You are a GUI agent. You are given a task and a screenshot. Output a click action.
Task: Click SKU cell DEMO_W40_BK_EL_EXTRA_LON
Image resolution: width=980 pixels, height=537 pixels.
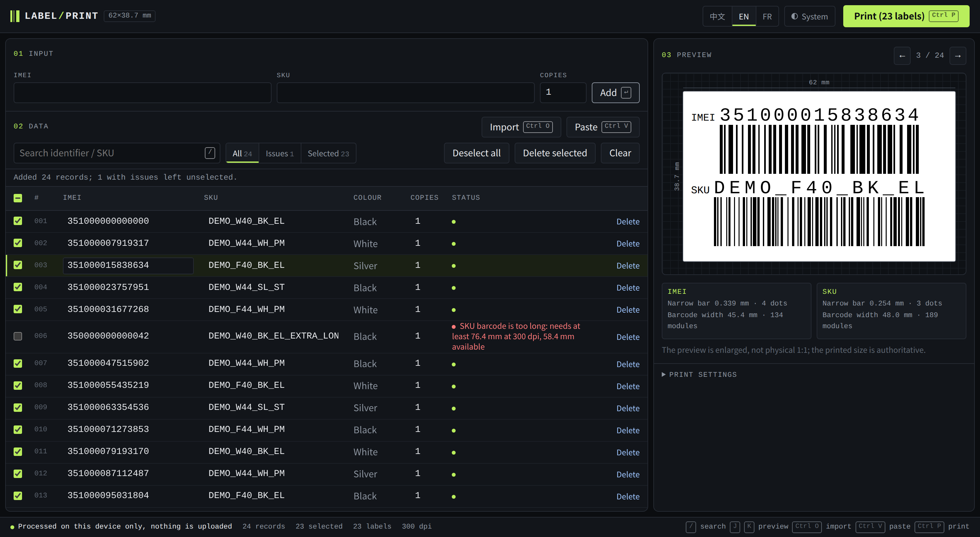pos(274,336)
